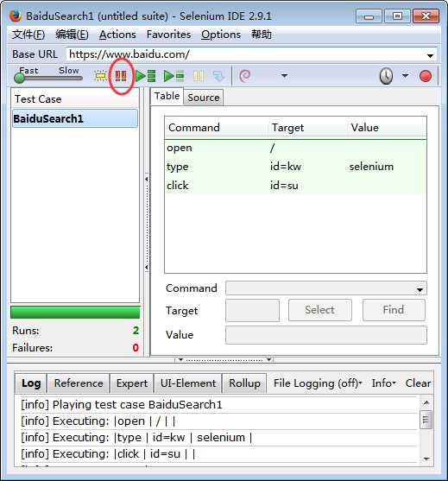The height and width of the screenshot is (481, 448).
Task: Select the 'type' command row
Action: coord(295,167)
